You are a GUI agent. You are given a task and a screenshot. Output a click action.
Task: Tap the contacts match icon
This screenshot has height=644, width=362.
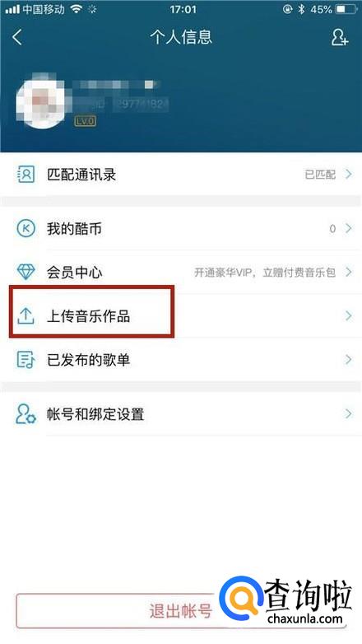pyautogui.click(x=26, y=175)
